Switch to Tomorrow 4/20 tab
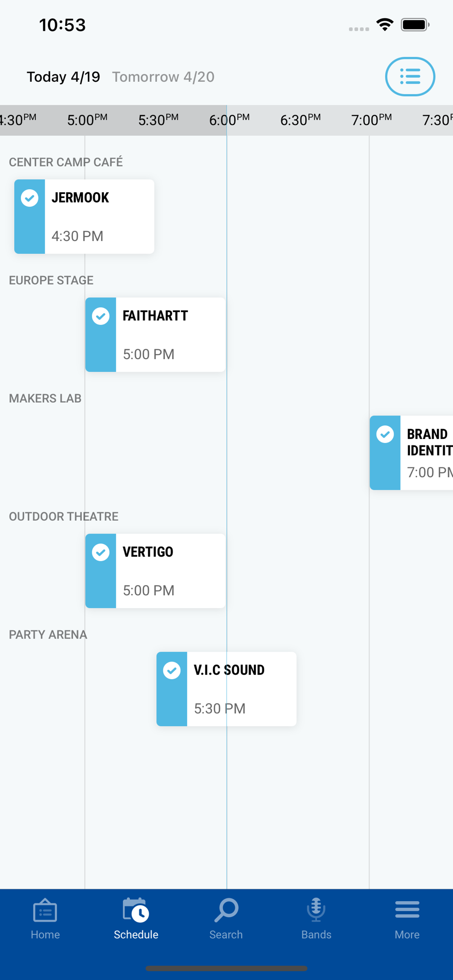The height and width of the screenshot is (980, 453). (x=163, y=77)
